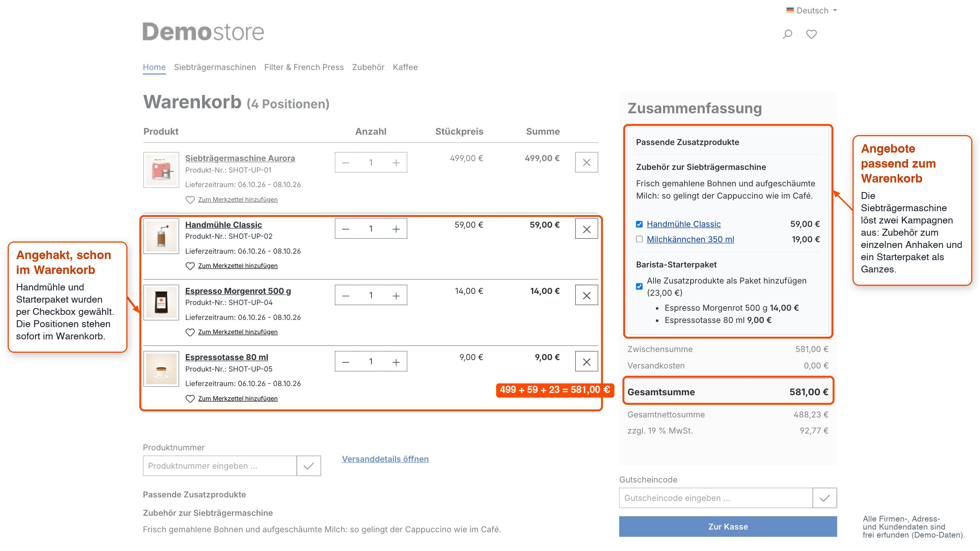The width and height of the screenshot is (980, 551).
Task: Open the Deutsch language dropdown
Action: coord(812,10)
